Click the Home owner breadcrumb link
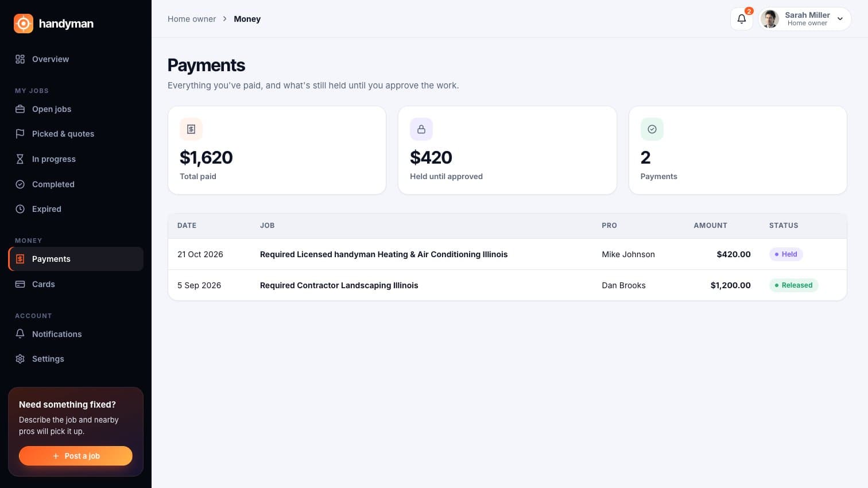The height and width of the screenshot is (488, 868). (192, 19)
